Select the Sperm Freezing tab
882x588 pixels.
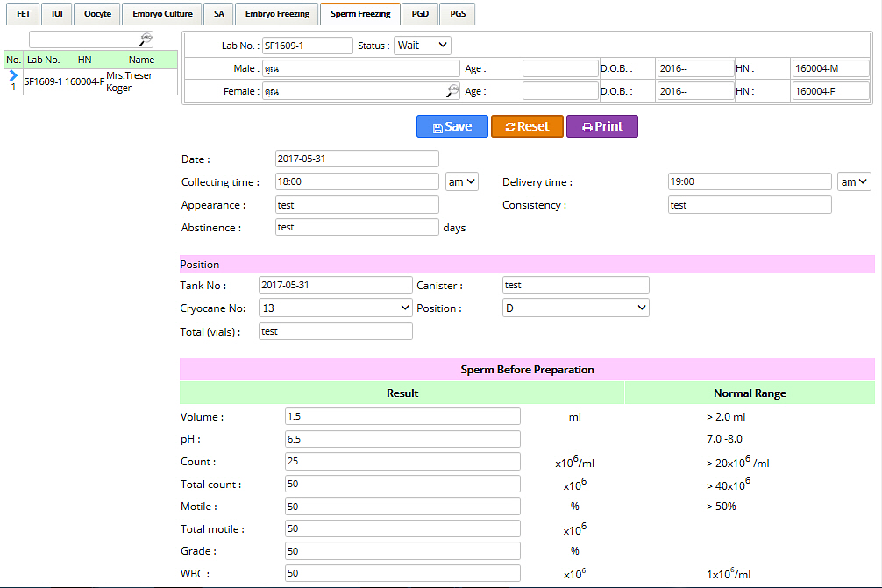pyautogui.click(x=360, y=14)
